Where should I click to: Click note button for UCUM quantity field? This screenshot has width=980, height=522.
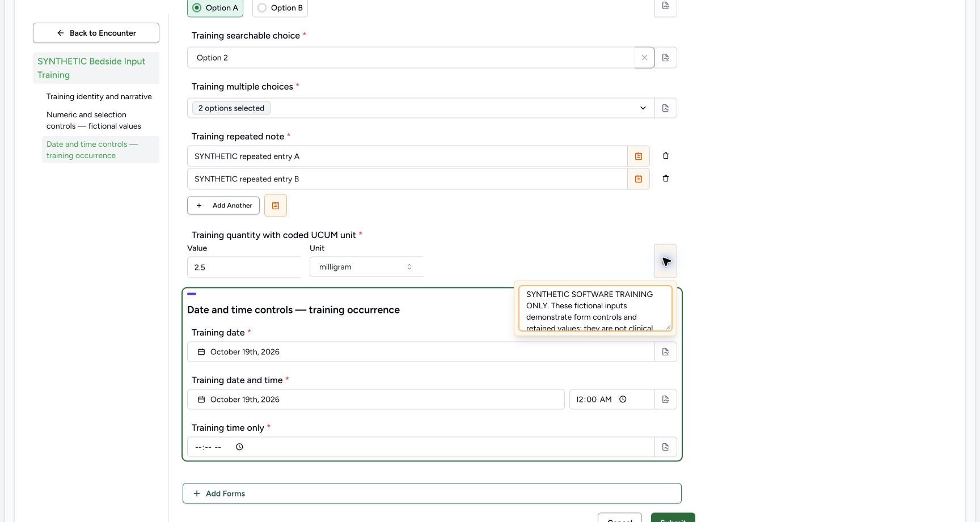pos(666,261)
